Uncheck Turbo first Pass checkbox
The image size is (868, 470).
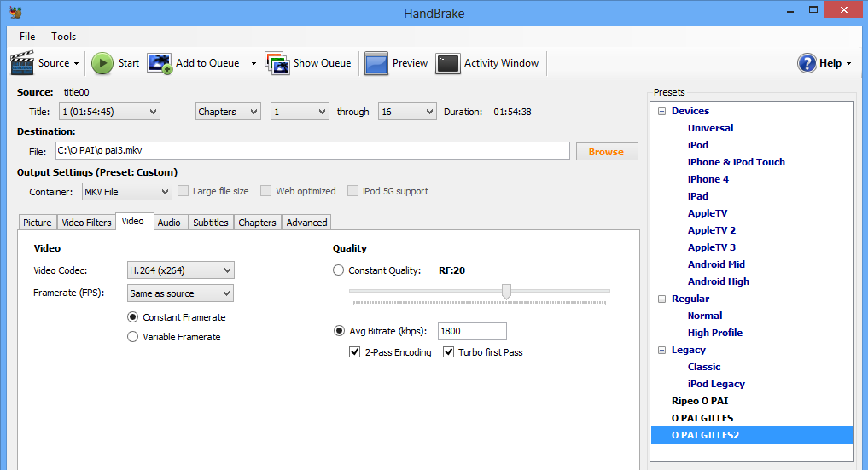coord(448,352)
